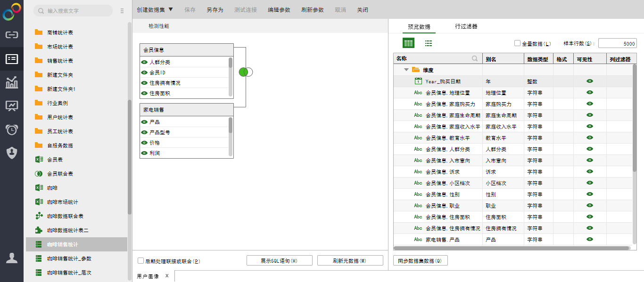Open the dashboard monitor sidebar icon
The height and width of the screenshot is (282, 644).
[x=12, y=106]
